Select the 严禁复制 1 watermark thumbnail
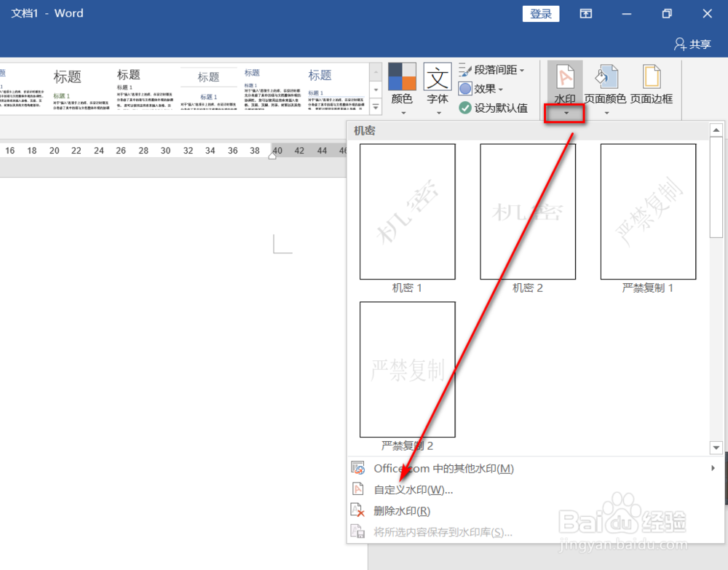 [x=648, y=212]
